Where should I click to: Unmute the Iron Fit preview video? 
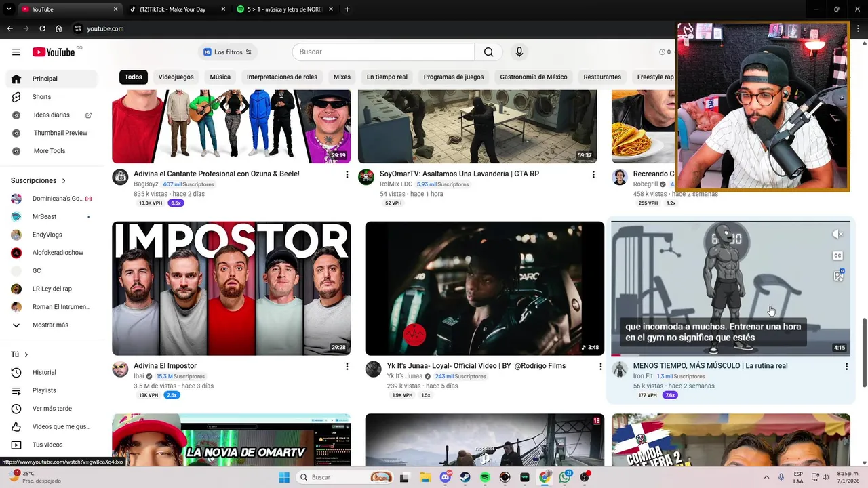click(838, 235)
